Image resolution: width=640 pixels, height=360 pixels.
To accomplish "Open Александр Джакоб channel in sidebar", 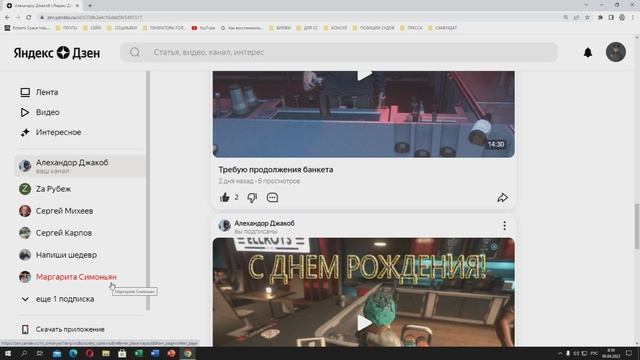I will click(x=80, y=166).
